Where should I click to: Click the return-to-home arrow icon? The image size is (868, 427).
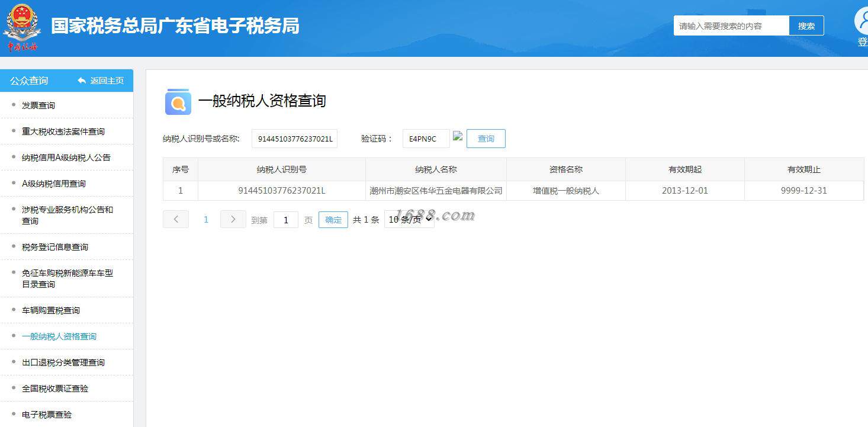(x=82, y=81)
